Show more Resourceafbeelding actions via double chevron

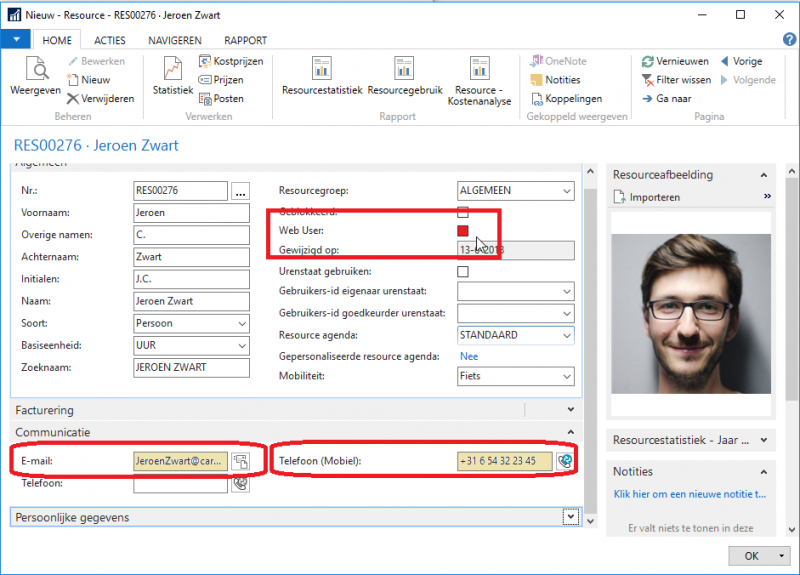click(x=767, y=196)
